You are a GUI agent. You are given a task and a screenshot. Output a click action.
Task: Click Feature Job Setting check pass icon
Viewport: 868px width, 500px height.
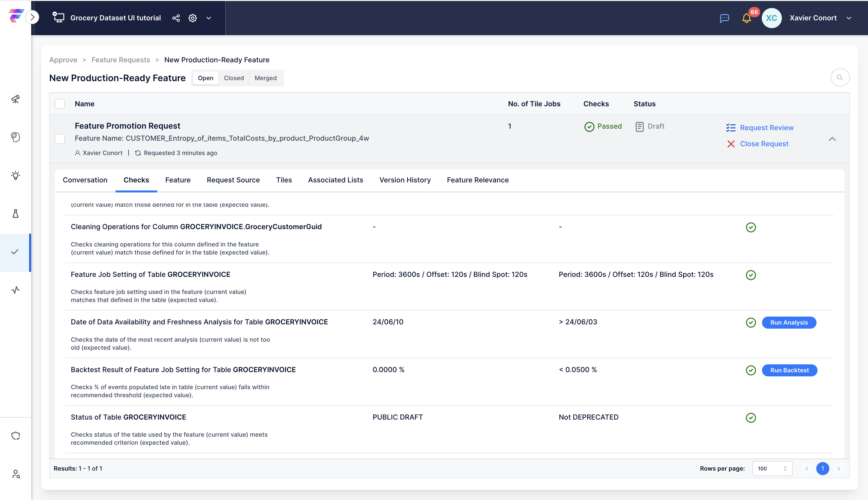point(751,275)
